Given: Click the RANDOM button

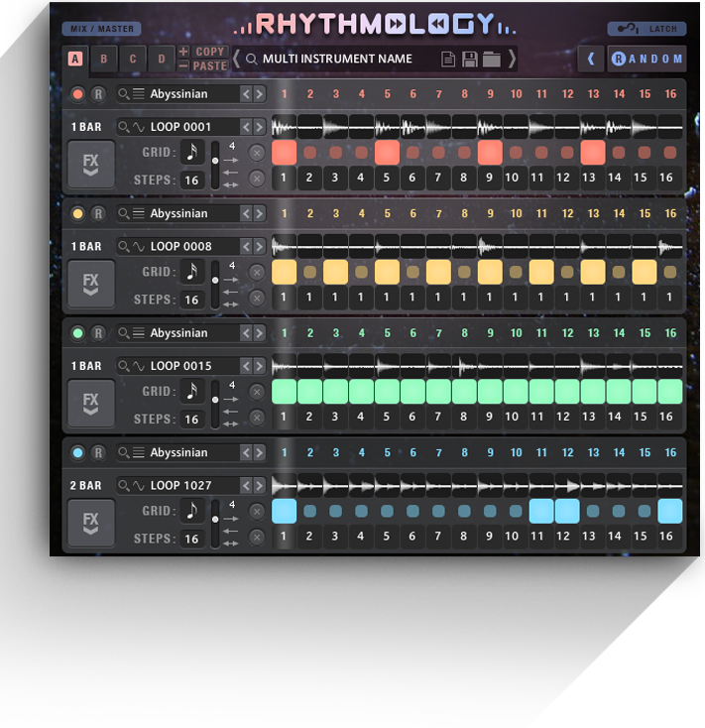Looking at the screenshot, I should pos(646,59).
